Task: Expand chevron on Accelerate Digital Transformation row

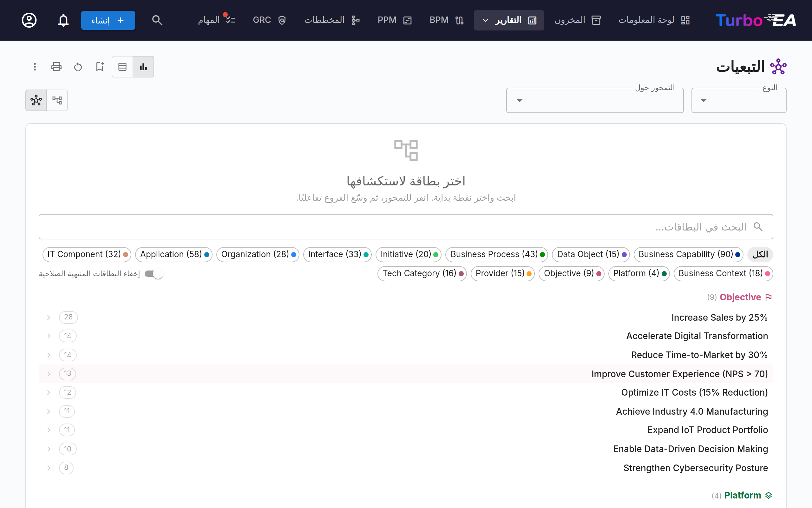Action: (x=49, y=336)
